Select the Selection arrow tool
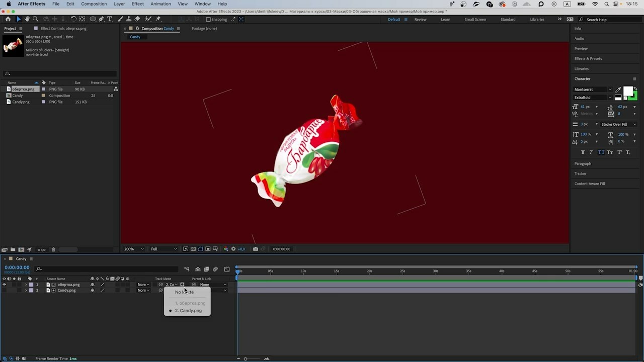644x362 pixels. (19, 19)
